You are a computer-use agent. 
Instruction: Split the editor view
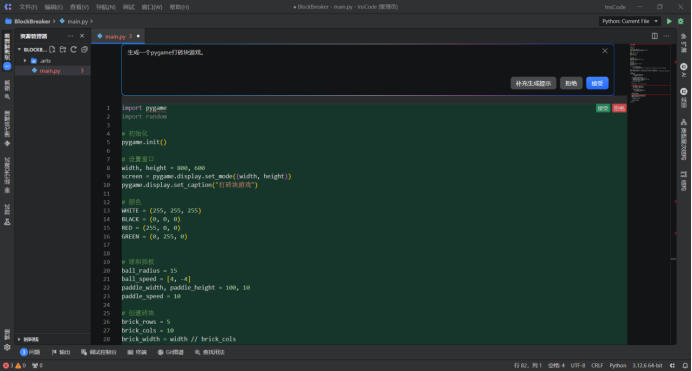[654, 36]
